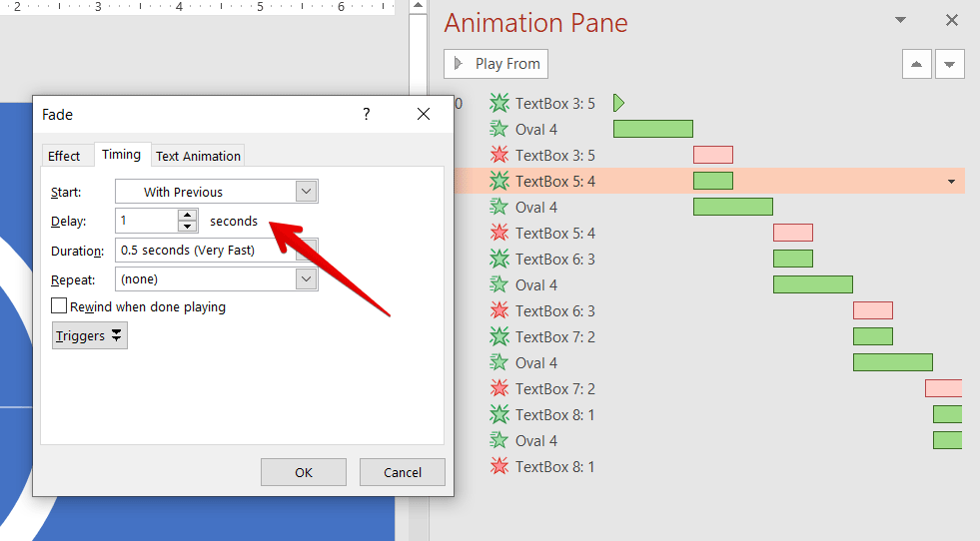This screenshot has height=541, width=980.
Task: Increase the Delay value with up stepper
Action: pos(187,215)
